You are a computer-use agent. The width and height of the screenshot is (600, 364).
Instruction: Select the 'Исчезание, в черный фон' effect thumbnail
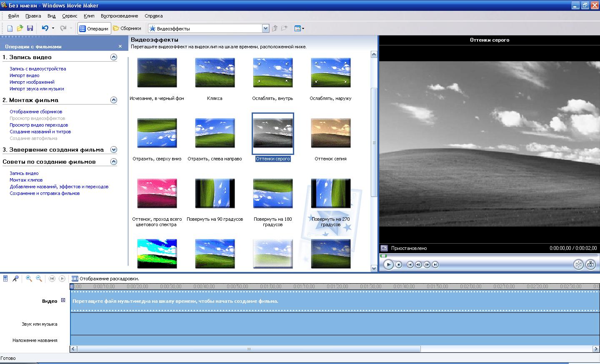click(157, 73)
